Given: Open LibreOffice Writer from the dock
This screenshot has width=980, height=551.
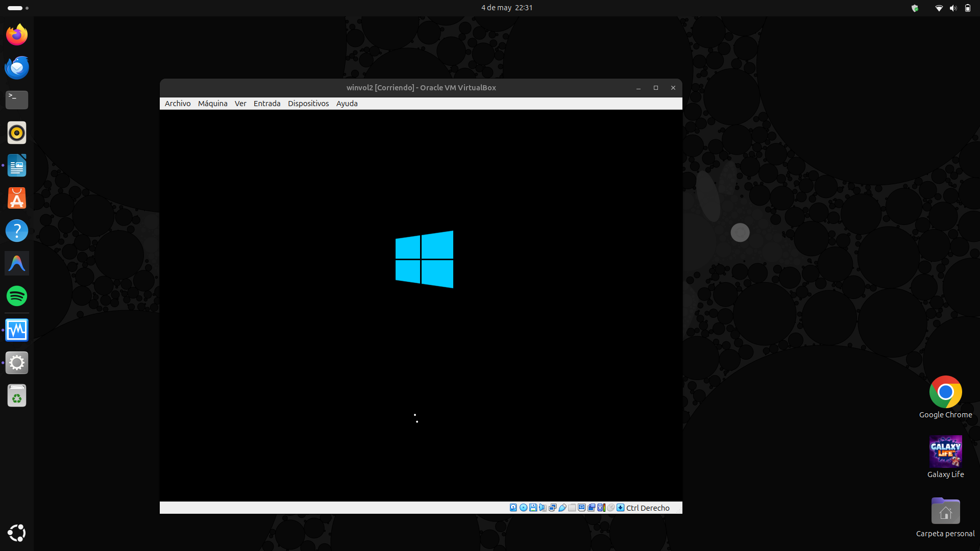Looking at the screenshot, I should 17,165.
